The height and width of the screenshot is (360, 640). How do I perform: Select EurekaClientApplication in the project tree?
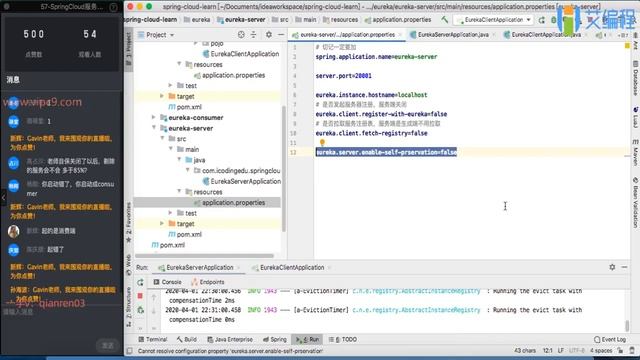[240, 53]
